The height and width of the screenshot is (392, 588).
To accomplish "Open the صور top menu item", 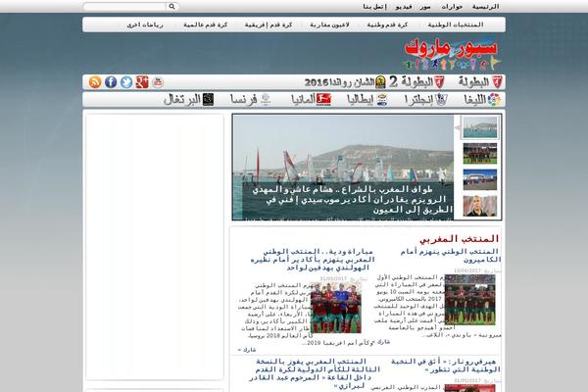I will (x=425, y=7).
